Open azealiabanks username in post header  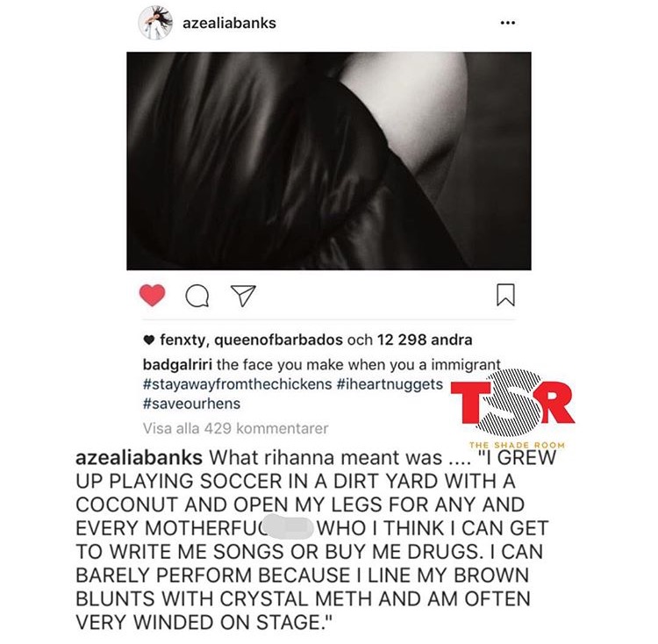pos(229,23)
